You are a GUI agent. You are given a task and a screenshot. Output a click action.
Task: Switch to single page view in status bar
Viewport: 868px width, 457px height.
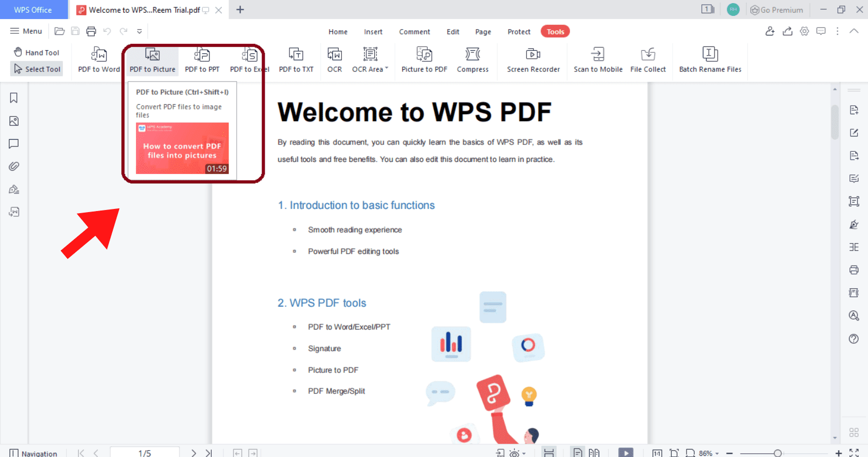click(x=577, y=453)
